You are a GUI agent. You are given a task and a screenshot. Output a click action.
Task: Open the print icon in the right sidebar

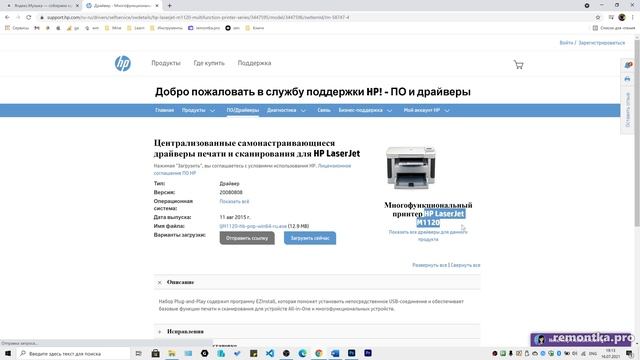(627, 79)
